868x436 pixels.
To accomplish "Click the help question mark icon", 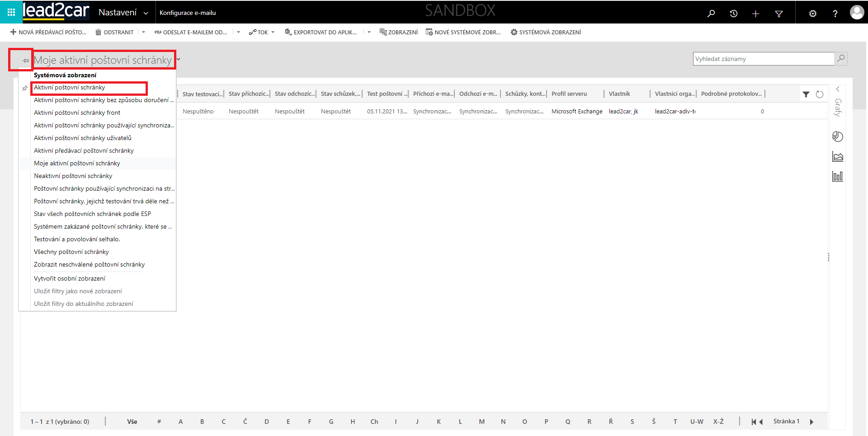I will pos(835,14).
